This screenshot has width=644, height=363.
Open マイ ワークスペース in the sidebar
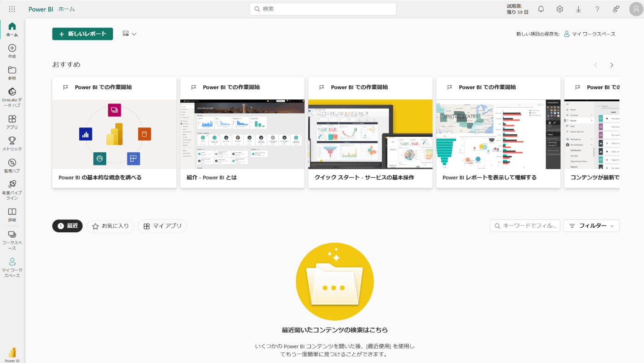tap(12, 267)
